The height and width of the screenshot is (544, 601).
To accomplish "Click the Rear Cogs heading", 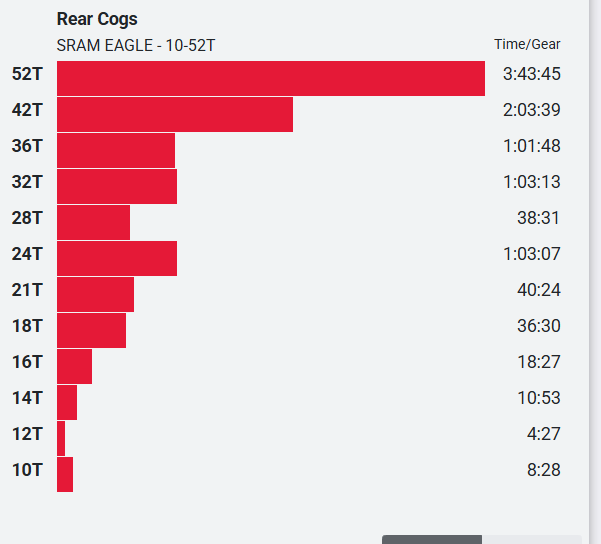I will 97,19.
